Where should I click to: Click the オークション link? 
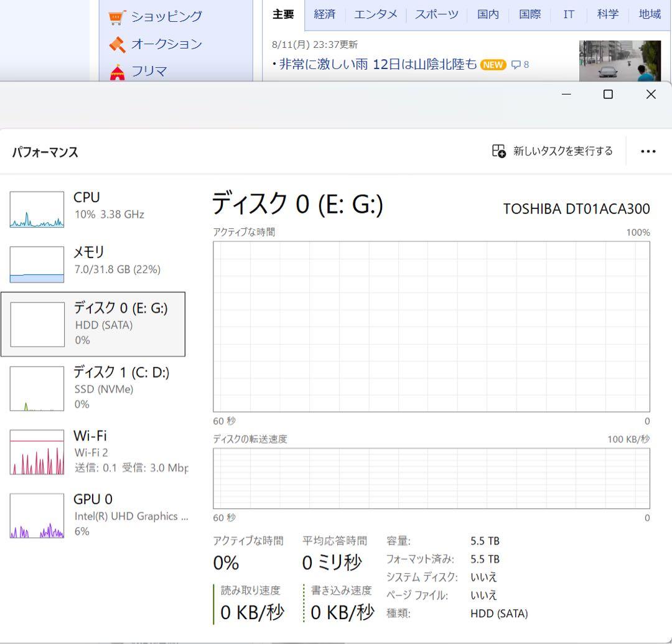[165, 44]
